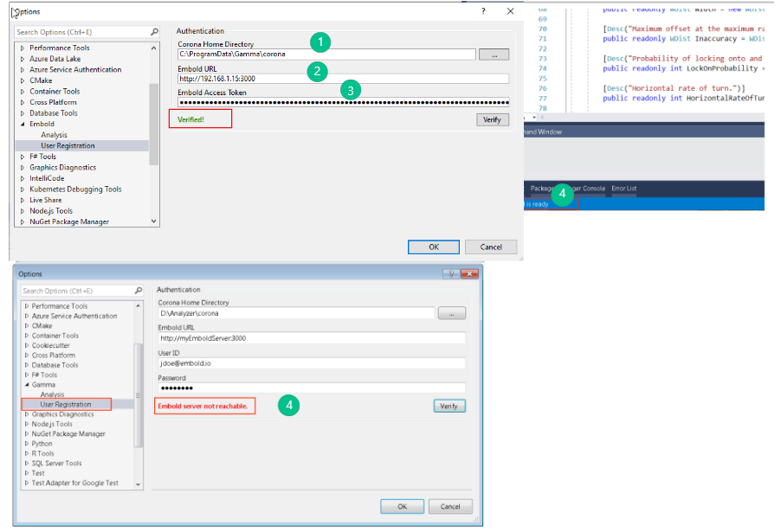Select Graphics Diagnostics in upper Options tree
The width and height of the screenshot is (781, 532).
pyautogui.click(x=62, y=168)
